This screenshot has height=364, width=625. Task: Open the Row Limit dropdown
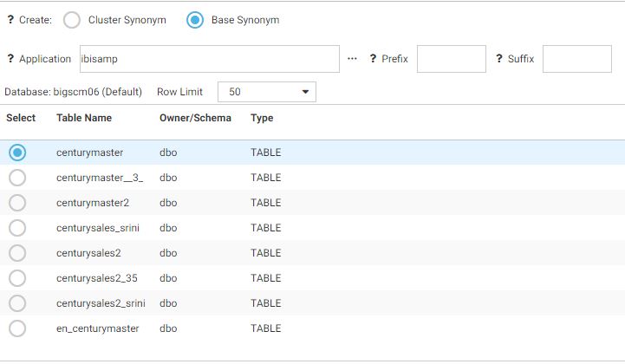click(x=267, y=92)
